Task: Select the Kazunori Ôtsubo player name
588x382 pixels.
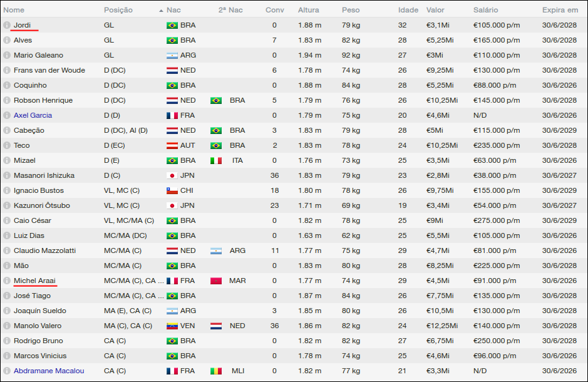Action: tap(42, 205)
